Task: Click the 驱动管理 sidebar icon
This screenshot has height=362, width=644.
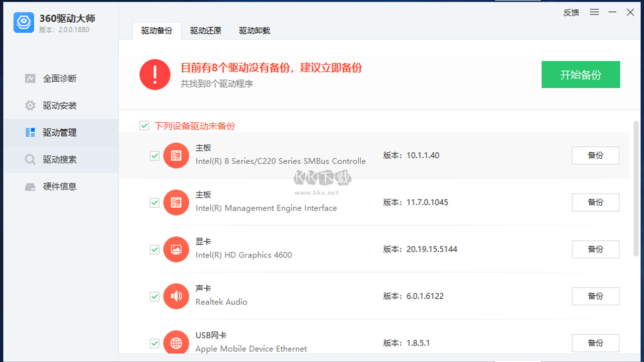Action: tap(30, 132)
